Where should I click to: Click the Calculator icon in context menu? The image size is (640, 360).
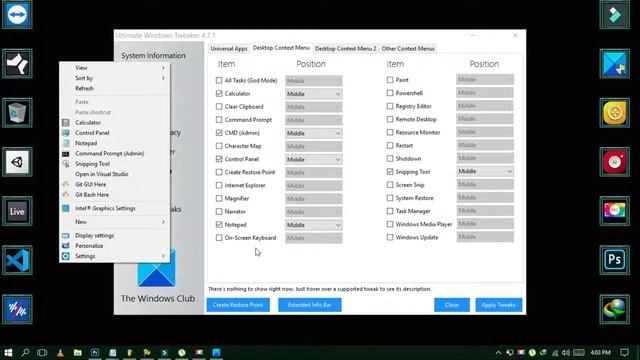[66, 122]
